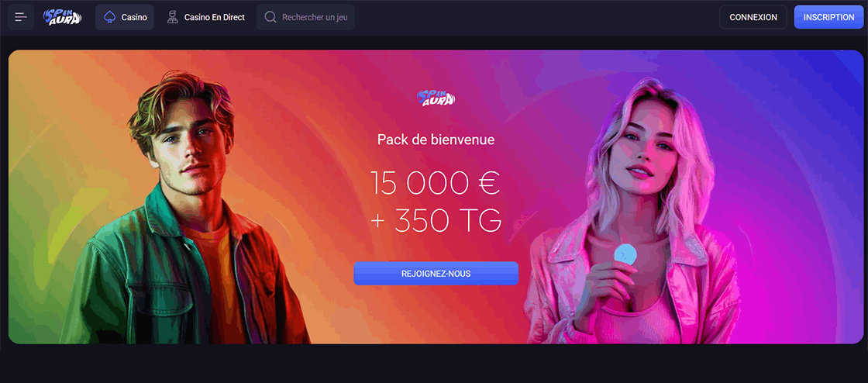Click the magnifying glass search icon
The height and width of the screenshot is (383, 868).
270,17
